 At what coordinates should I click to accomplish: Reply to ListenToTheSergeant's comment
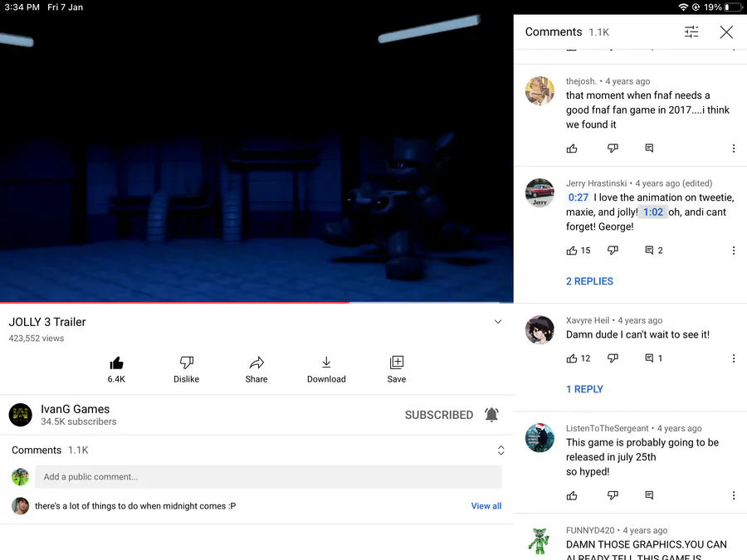[x=649, y=496]
